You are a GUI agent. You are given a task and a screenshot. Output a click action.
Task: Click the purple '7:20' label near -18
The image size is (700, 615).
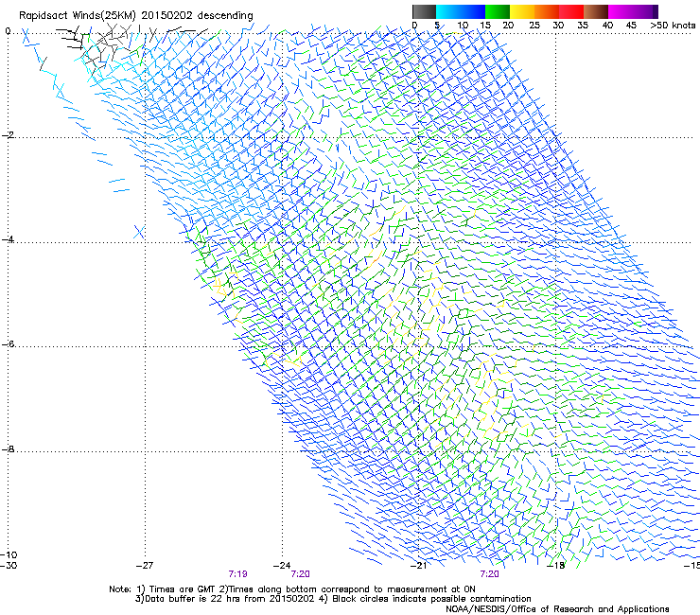pos(489,574)
